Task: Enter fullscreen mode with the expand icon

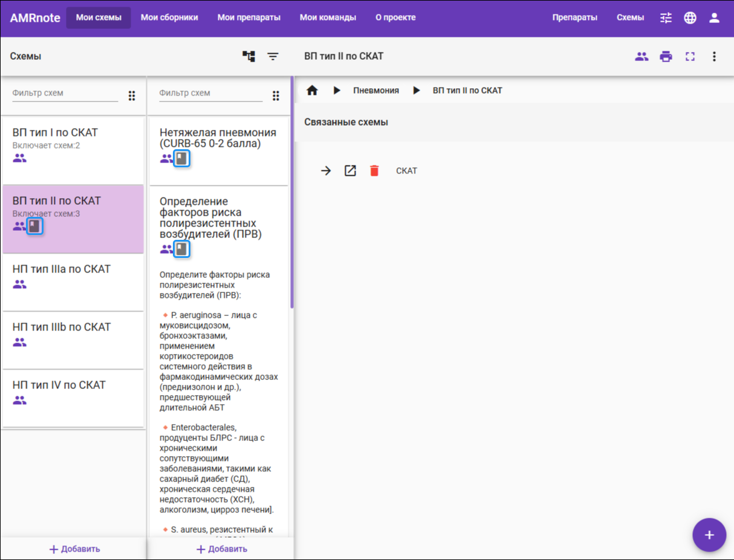Action: tap(690, 56)
